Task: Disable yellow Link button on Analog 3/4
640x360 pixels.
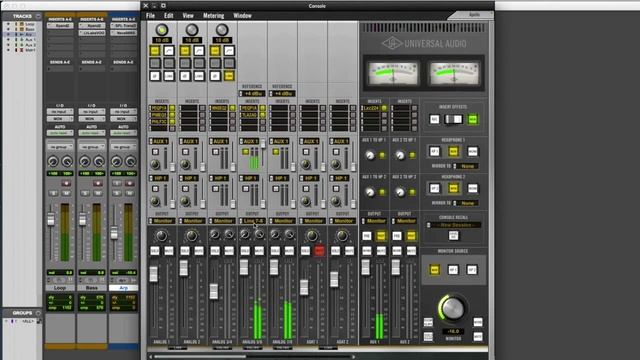Action: (x=229, y=76)
